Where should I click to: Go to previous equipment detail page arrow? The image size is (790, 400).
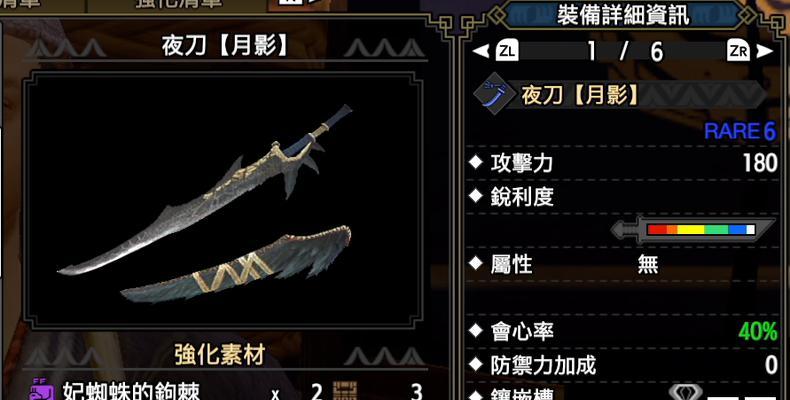[481, 51]
